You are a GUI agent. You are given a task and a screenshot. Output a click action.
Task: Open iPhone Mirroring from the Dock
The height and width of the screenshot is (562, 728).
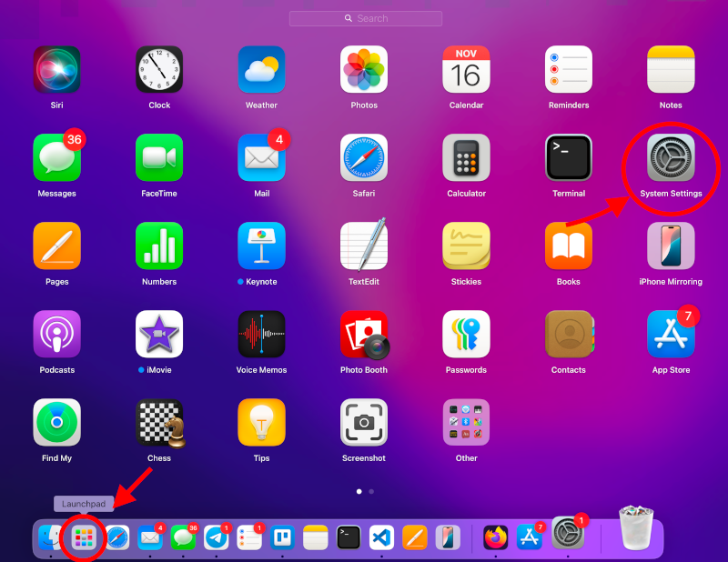pyautogui.click(x=448, y=537)
